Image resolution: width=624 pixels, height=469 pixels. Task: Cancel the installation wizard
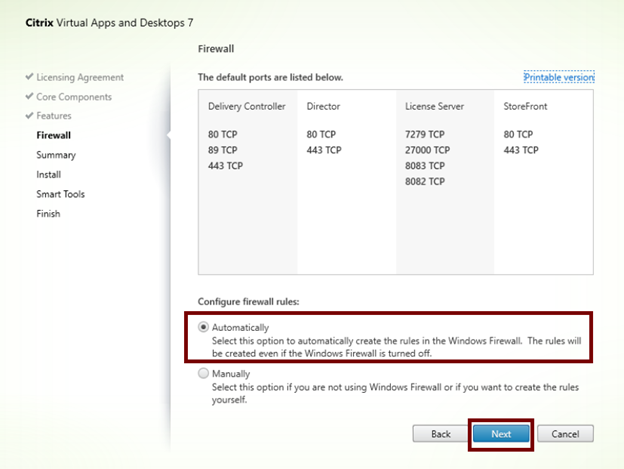pyautogui.click(x=565, y=434)
